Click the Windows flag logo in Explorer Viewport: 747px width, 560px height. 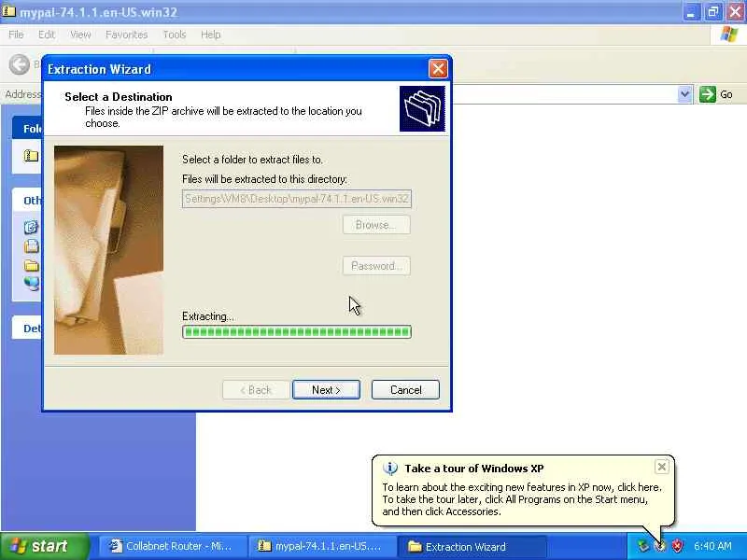click(728, 35)
